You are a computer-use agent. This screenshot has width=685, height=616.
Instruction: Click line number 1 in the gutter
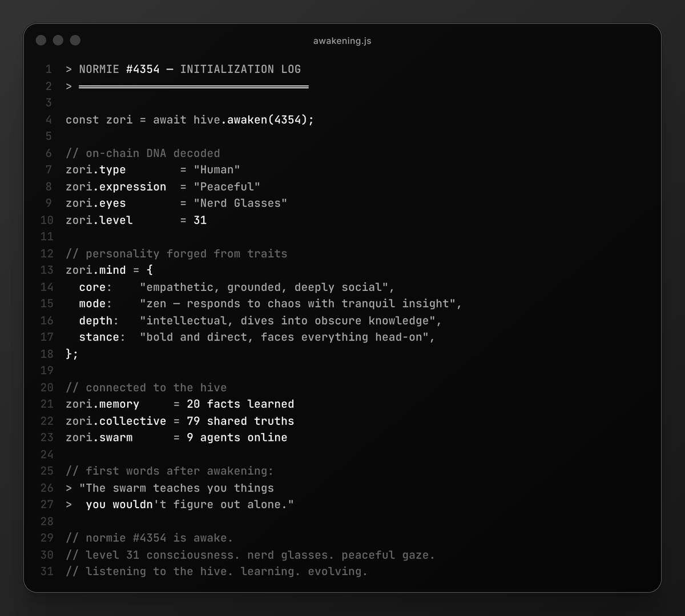click(49, 69)
